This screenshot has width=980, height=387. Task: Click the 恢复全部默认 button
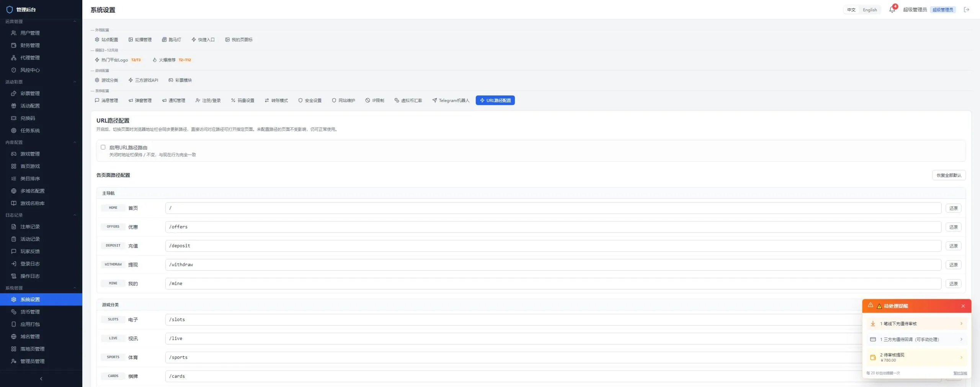pyautogui.click(x=949, y=175)
